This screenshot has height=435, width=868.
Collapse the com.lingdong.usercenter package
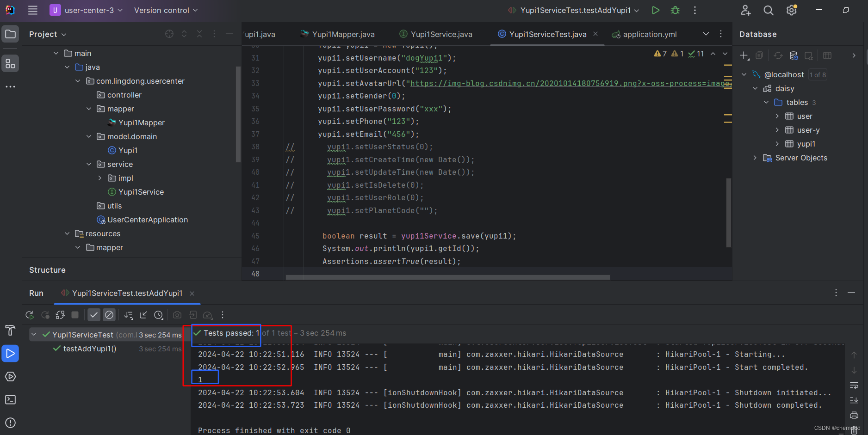78,81
